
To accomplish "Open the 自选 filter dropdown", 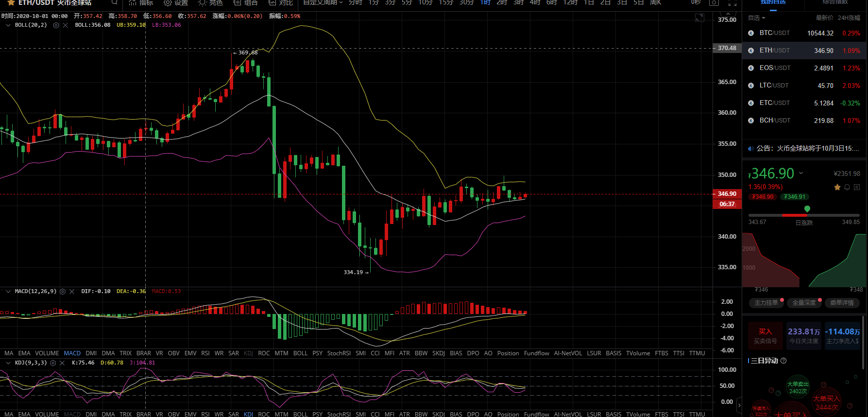I will pyautogui.click(x=757, y=18).
